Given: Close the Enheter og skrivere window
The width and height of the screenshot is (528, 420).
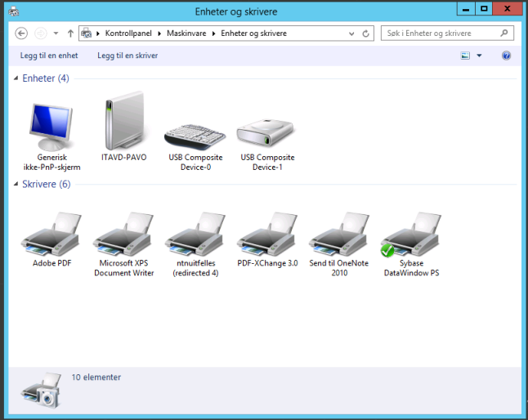Looking at the screenshot, I should click(507, 9).
